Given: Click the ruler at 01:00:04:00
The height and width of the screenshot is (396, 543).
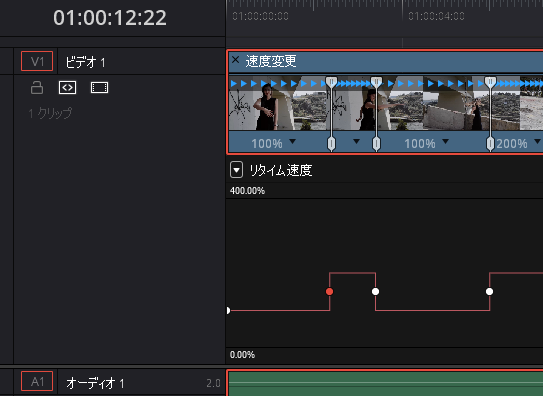Looking at the screenshot, I should pos(436,16).
